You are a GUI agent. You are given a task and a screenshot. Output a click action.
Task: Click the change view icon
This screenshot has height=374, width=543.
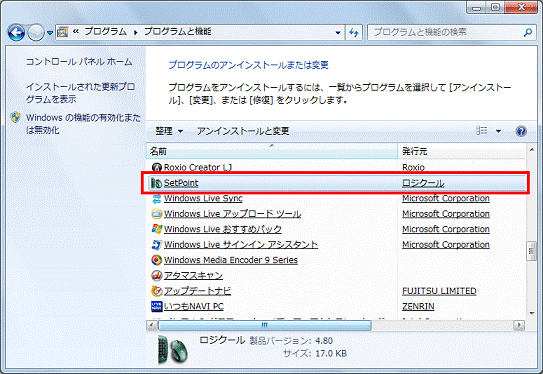482,131
